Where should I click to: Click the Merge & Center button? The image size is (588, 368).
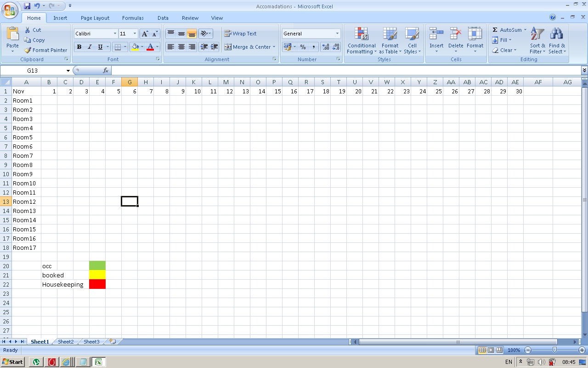pyautogui.click(x=248, y=47)
